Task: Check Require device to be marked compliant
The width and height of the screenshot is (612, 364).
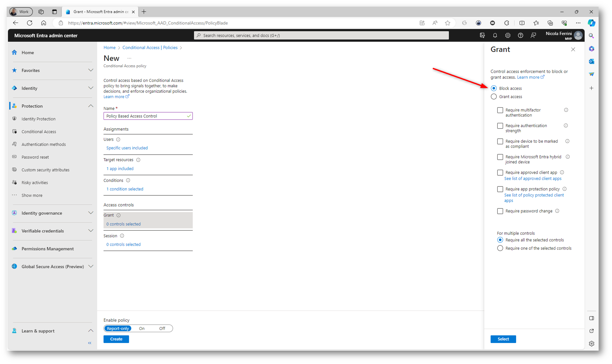Action: tap(500, 141)
